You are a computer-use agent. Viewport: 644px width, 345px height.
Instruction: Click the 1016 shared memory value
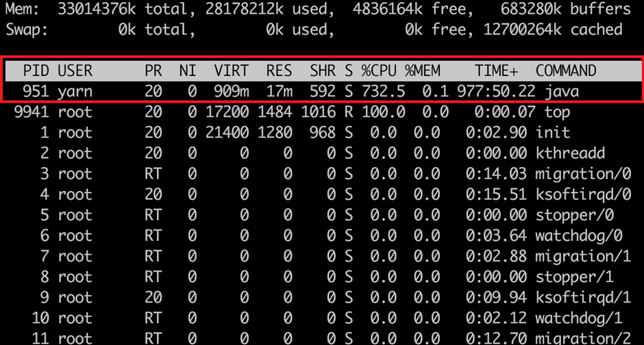[x=319, y=112]
